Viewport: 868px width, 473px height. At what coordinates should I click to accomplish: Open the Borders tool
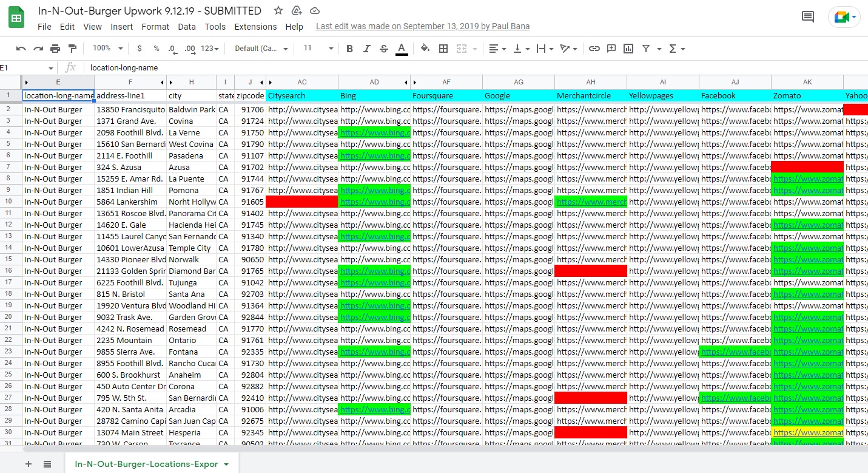(x=443, y=49)
